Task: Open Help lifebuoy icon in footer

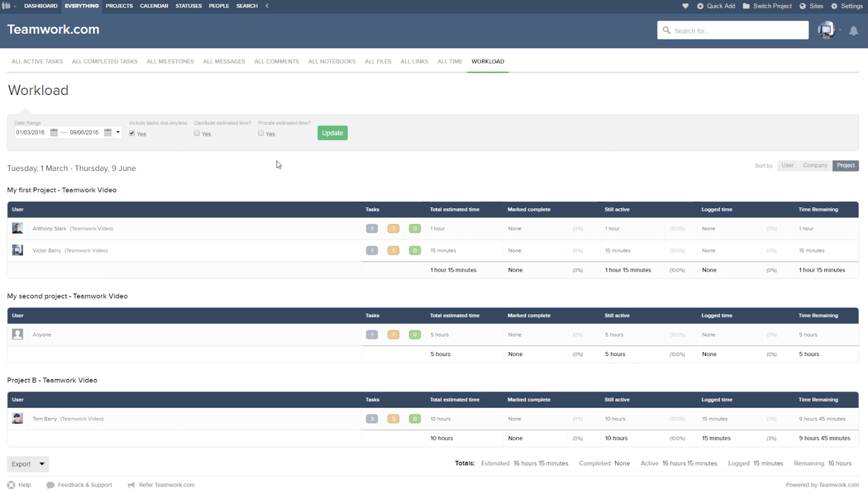Action: [x=11, y=485]
